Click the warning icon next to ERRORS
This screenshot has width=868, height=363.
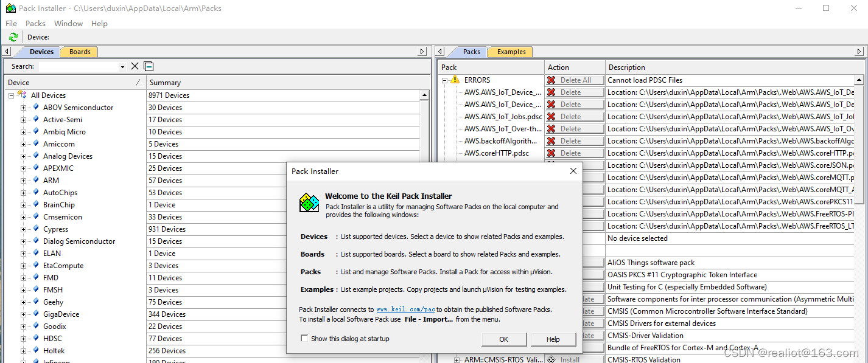coord(455,80)
